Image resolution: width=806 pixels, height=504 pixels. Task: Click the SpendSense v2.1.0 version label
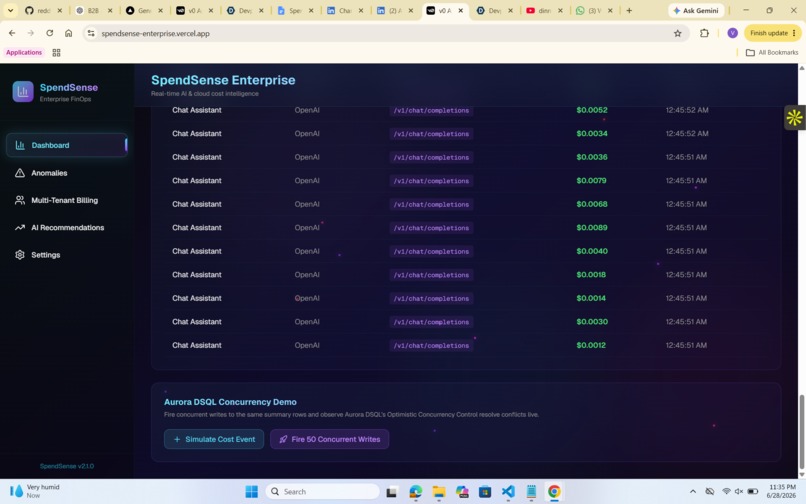[67, 466]
